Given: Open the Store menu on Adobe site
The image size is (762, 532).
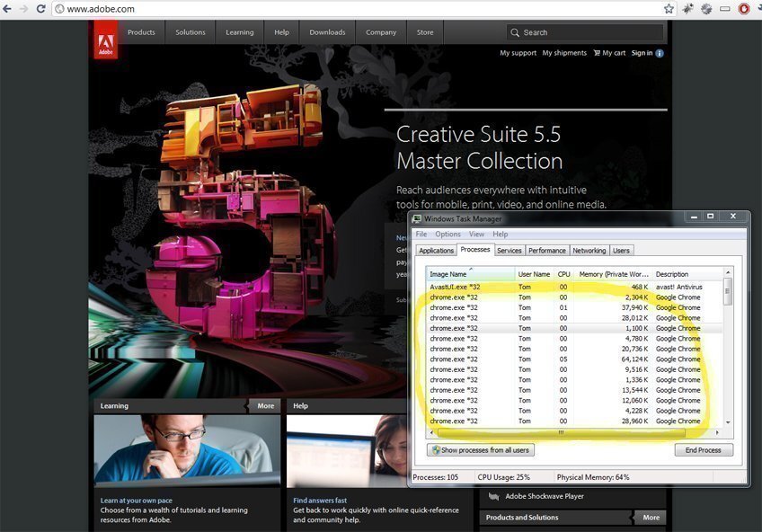Looking at the screenshot, I should (425, 32).
